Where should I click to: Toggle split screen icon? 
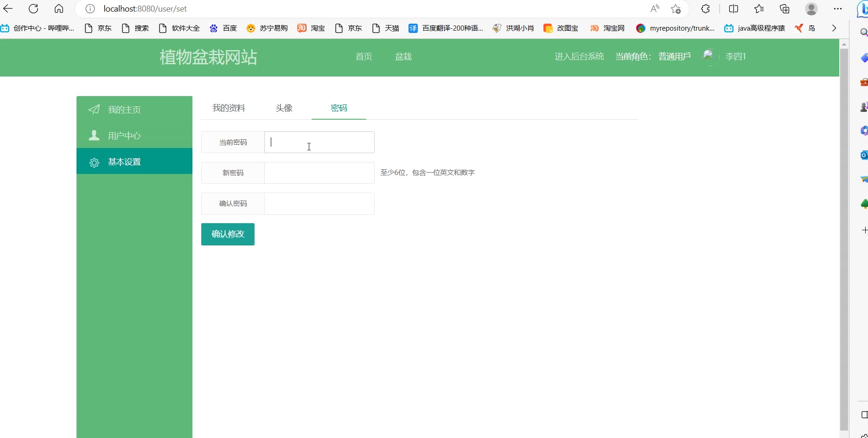[x=734, y=9]
